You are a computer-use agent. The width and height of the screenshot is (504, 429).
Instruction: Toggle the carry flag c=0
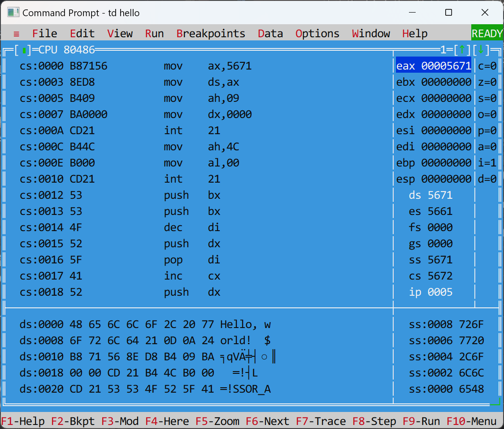pos(487,66)
